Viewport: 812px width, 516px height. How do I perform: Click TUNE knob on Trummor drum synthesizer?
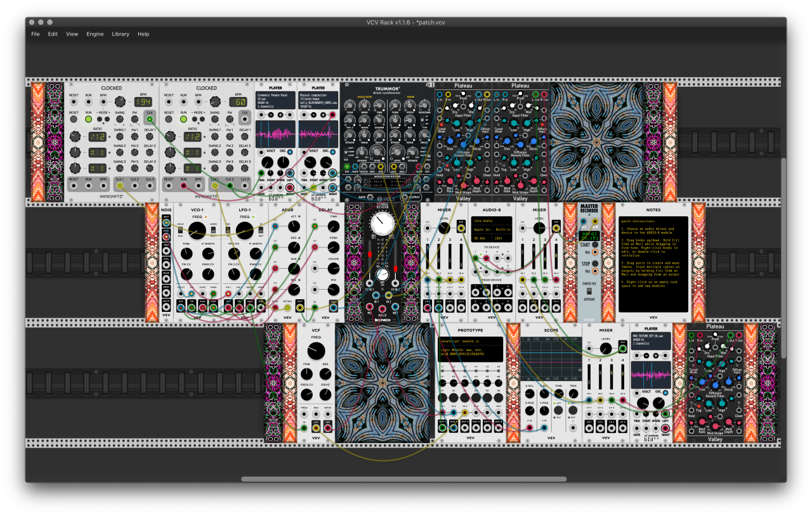(x=350, y=105)
